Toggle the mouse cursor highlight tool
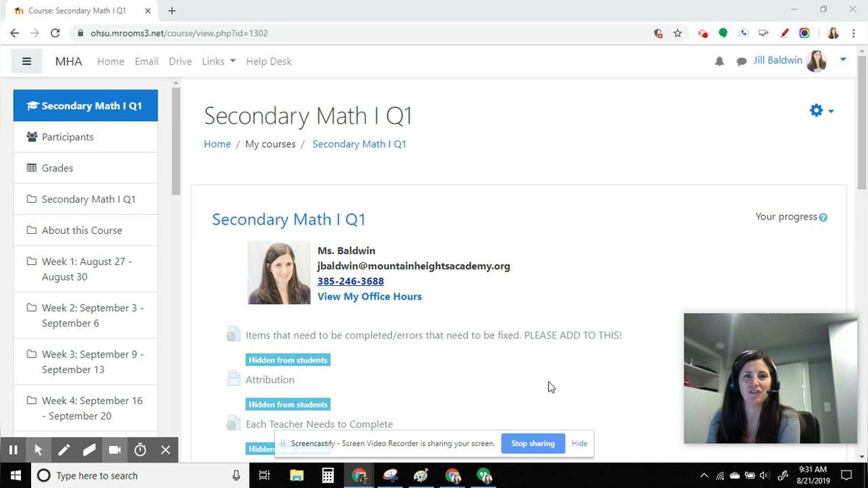 tap(38, 450)
